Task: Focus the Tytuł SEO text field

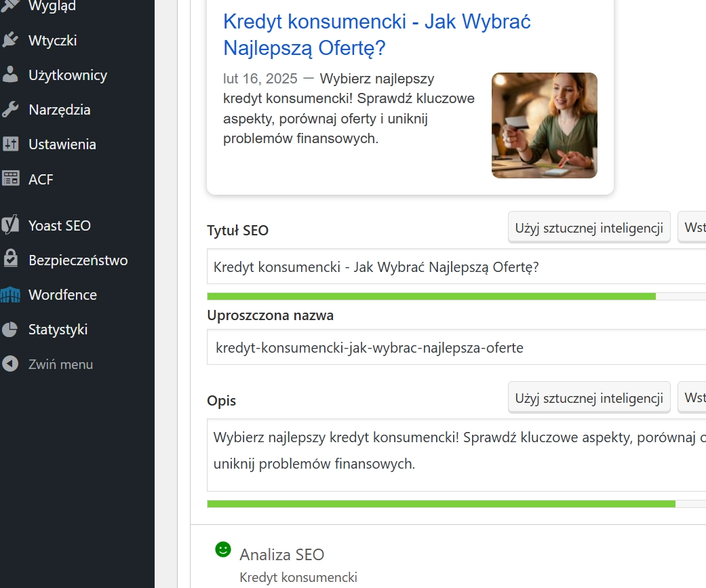Action: tap(454, 267)
